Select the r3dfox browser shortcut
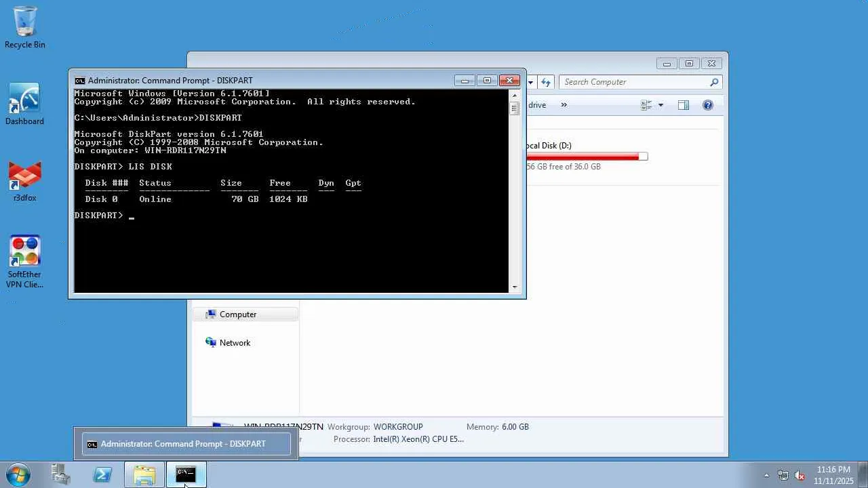Viewport: 868px width, 488px height. pos(25,182)
